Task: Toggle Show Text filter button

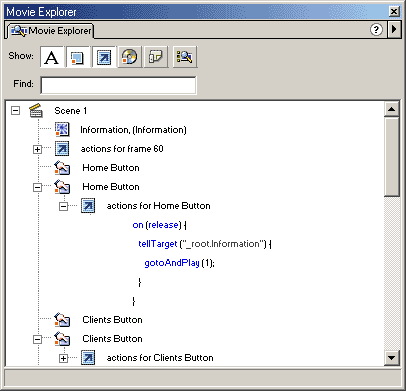Action: pos(52,57)
